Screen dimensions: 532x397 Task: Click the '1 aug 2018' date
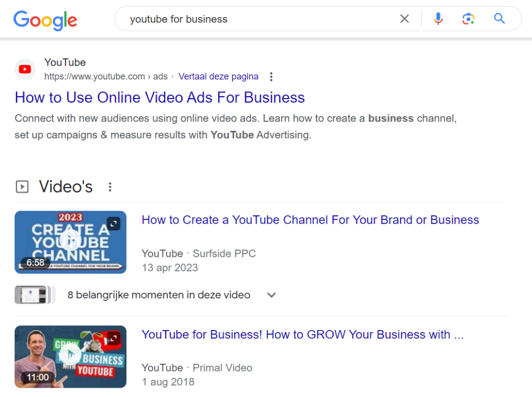coord(168,382)
